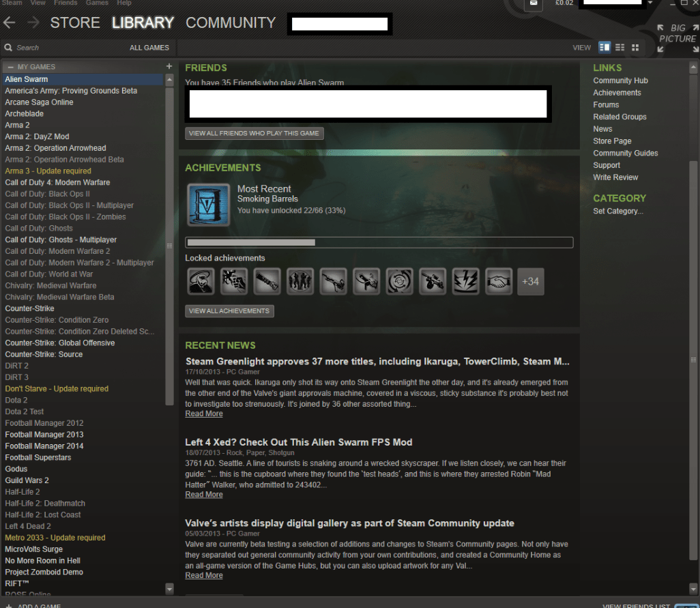700x608 pixels.
Task: Click the game list scrollbar thumb
Action: [x=169, y=246]
